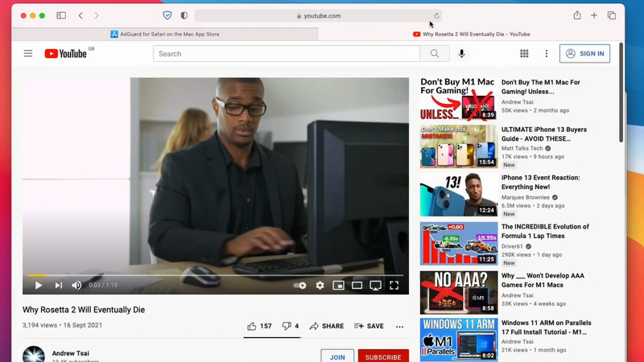Open ULTIMATE iPhone 13 Buyers Guide title
Image resolution: width=644 pixels, height=362 pixels.
[x=544, y=134]
